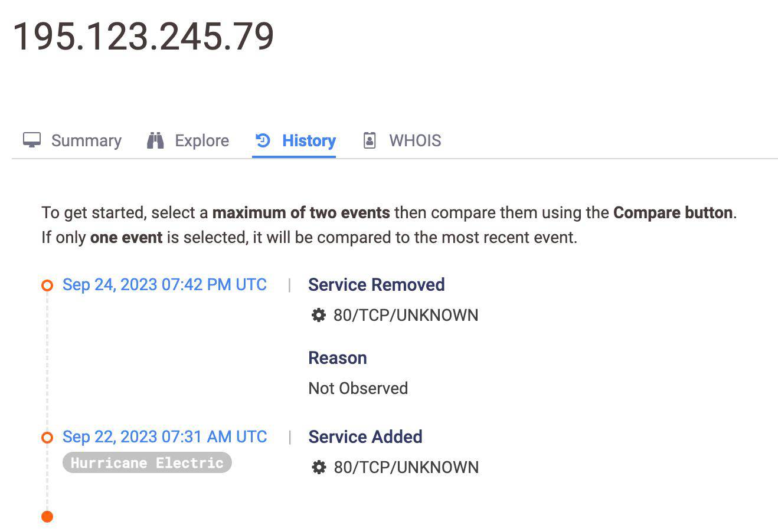This screenshot has width=778, height=532.
Task: Select the Sep 24, 2023 event circle
Action: click(x=47, y=285)
